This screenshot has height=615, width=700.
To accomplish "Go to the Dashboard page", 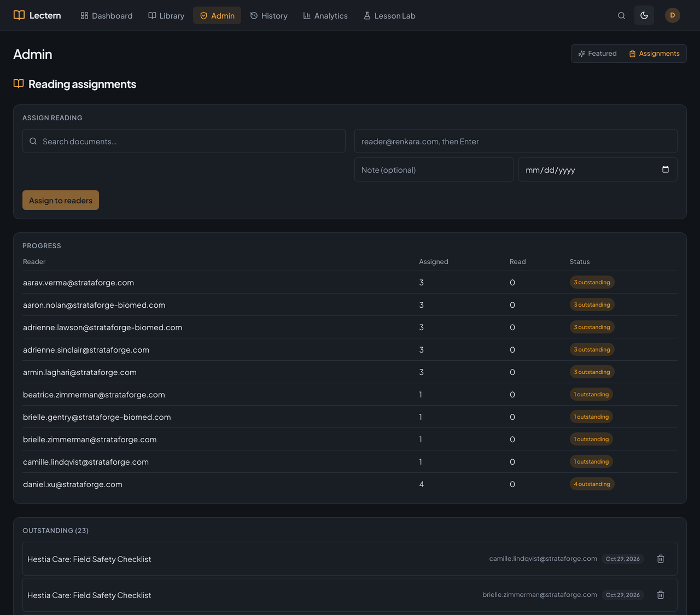I will click(107, 15).
